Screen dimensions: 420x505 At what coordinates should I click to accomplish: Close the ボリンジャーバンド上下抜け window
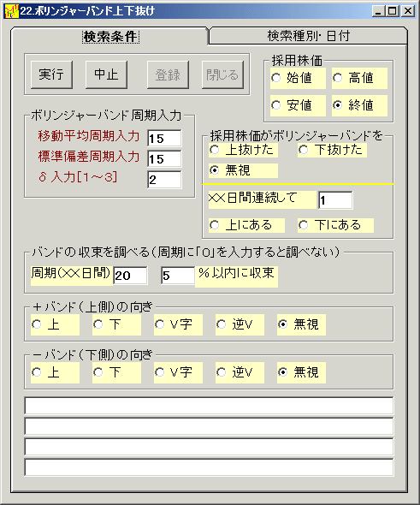[x=408, y=11]
